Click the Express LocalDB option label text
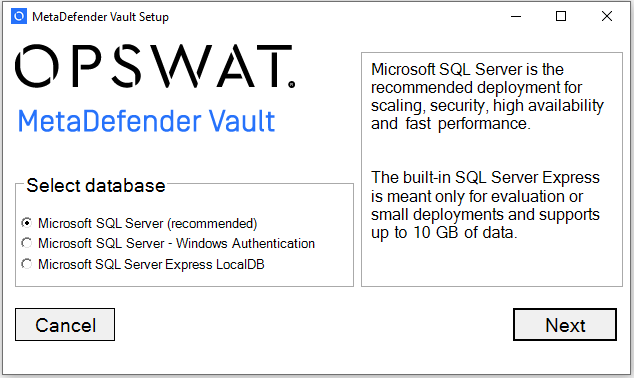The image size is (634, 378). pyautogui.click(x=151, y=264)
